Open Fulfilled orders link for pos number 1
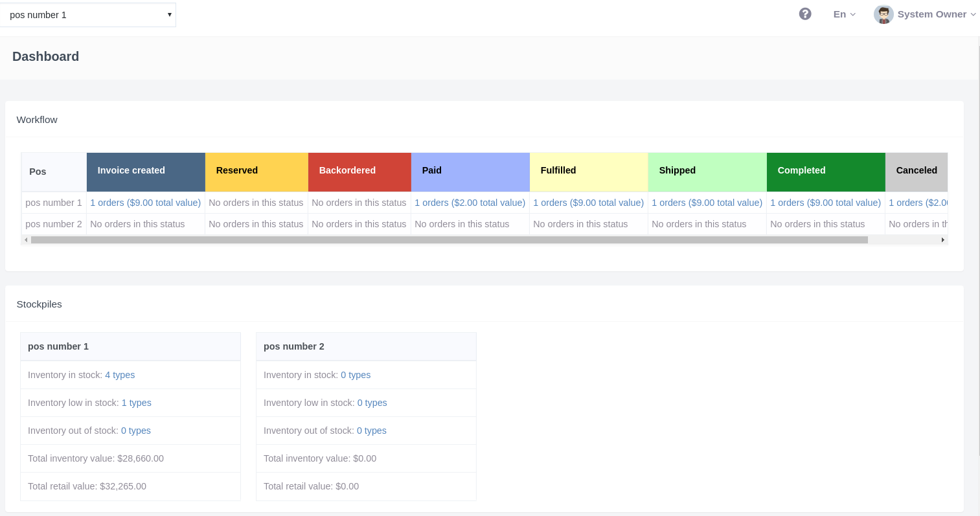The height and width of the screenshot is (516, 980). pyautogui.click(x=588, y=203)
